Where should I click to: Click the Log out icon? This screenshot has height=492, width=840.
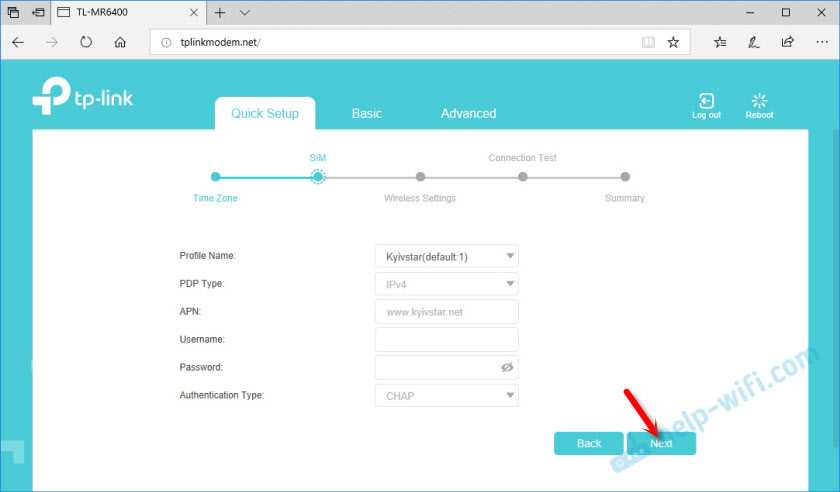706,102
